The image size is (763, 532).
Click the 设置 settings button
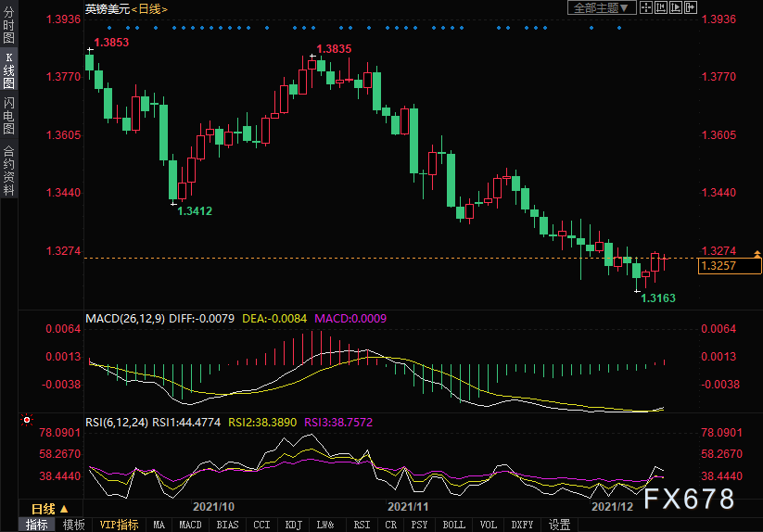pyautogui.click(x=559, y=525)
